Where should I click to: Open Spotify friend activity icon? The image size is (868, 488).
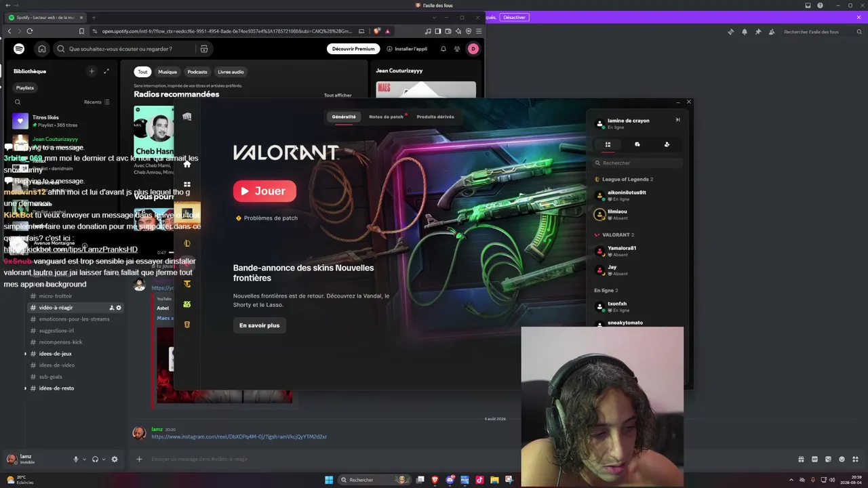click(x=457, y=49)
